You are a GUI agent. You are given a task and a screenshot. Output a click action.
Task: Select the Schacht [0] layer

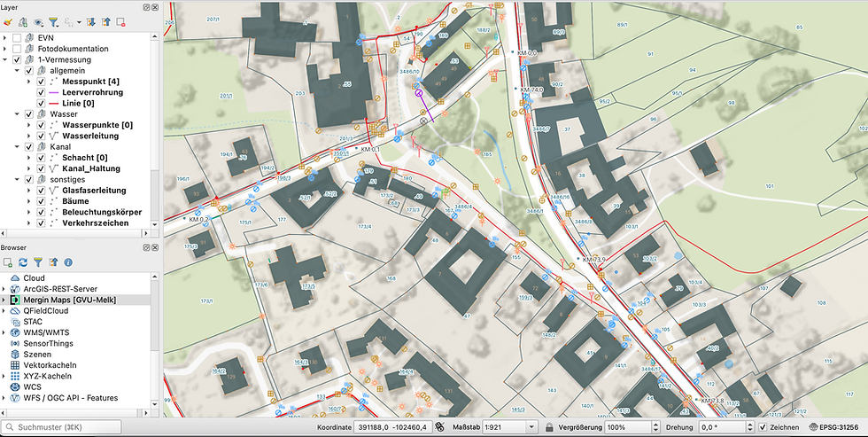85,158
